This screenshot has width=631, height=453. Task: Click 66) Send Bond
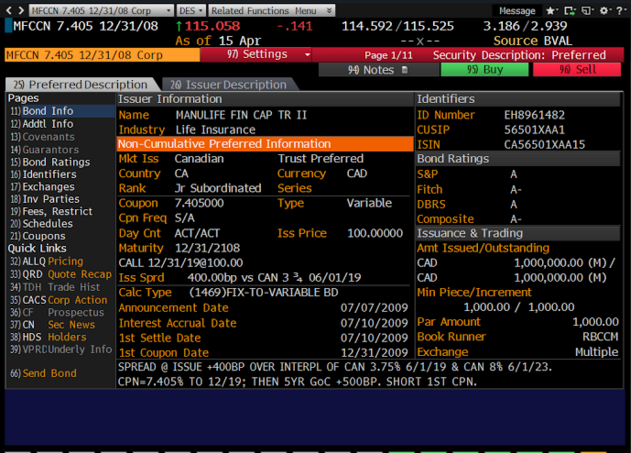pyautogui.click(x=43, y=373)
